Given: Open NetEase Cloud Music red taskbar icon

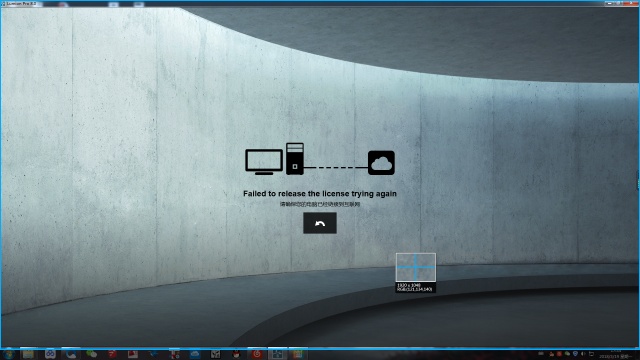Looking at the screenshot, I should pos(257,354).
